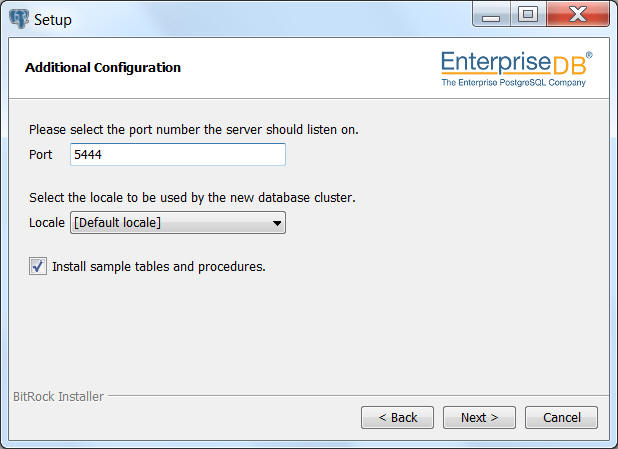
Task: Click the 'Setup' window title text
Action: (x=53, y=20)
